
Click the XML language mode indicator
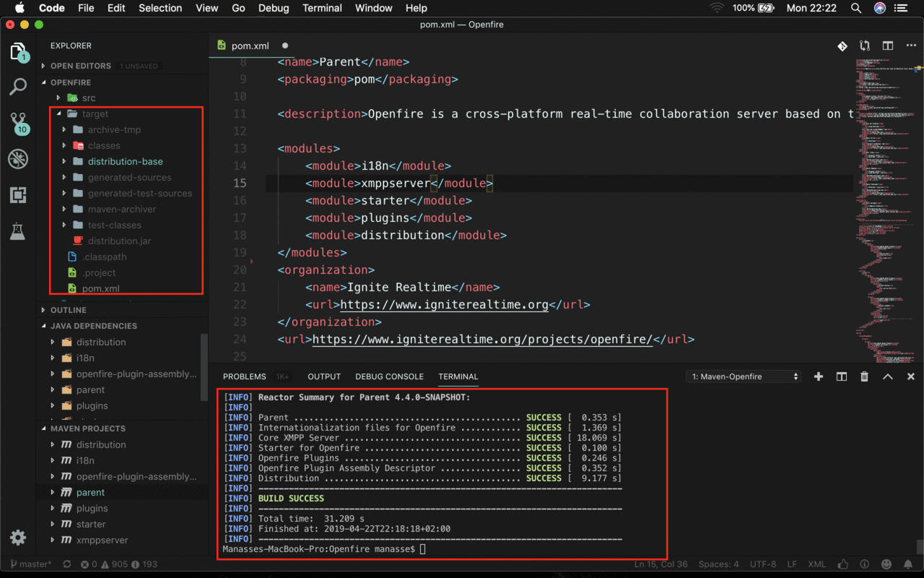pyautogui.click(x=816, y=564)
